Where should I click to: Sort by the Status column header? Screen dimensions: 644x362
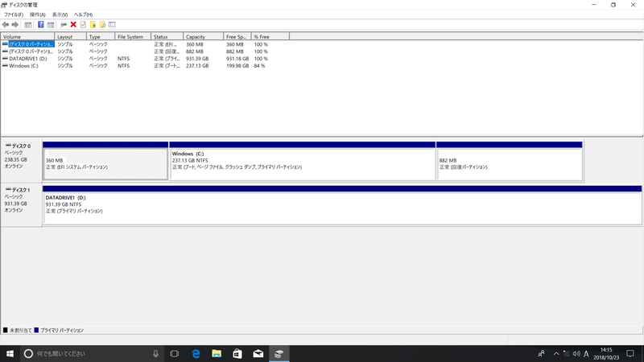(167, 36)
